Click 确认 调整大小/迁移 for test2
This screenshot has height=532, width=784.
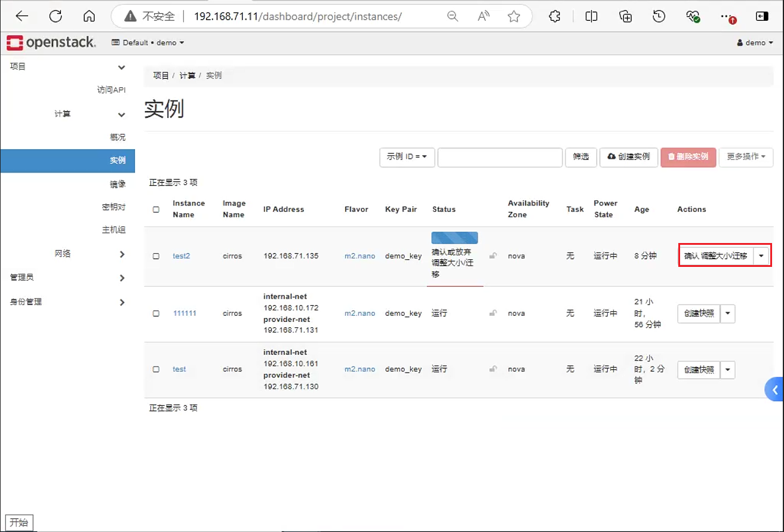pos(716,256)
